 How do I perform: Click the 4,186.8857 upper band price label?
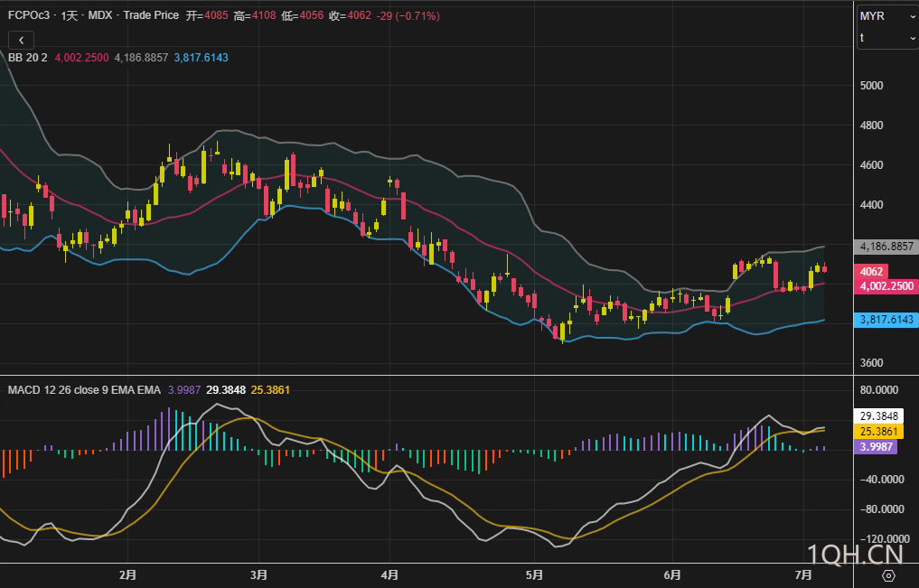point(886,247)
